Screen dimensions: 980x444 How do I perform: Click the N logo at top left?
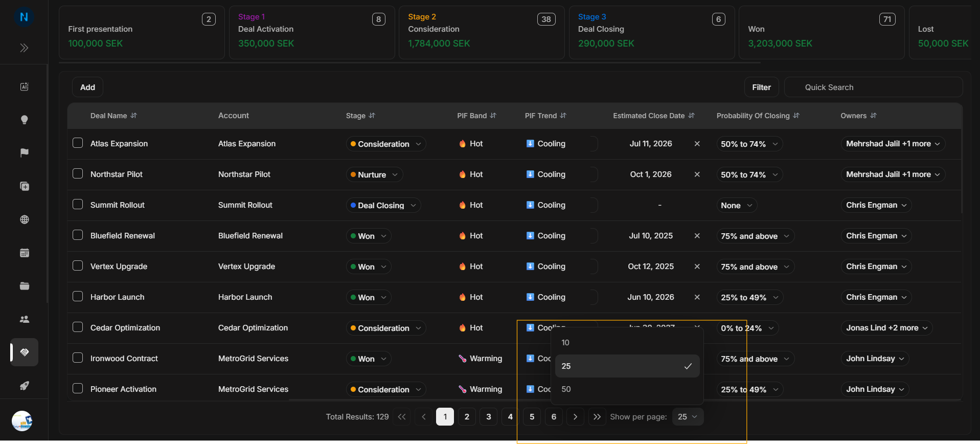24,17
